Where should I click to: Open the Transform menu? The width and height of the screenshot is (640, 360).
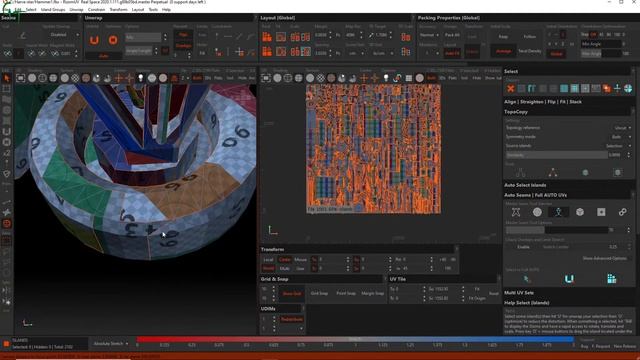pos(118,9)
